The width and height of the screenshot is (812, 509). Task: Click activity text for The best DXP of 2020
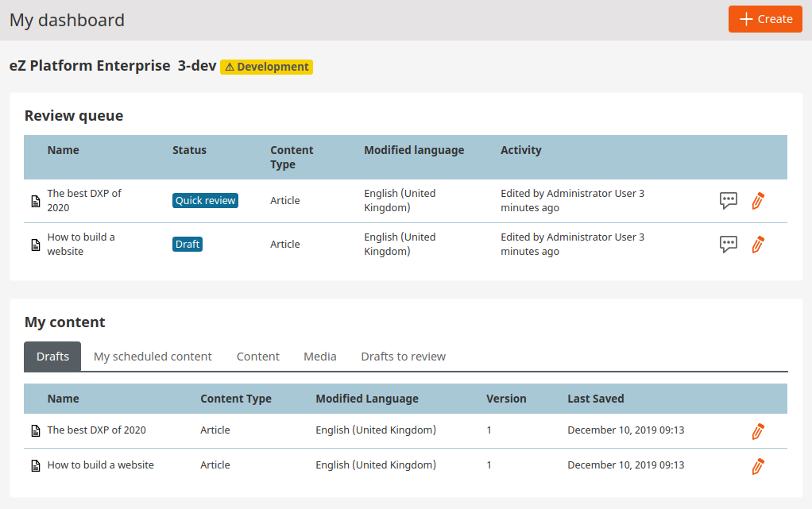pyautogui.click(x=572, y=200)
